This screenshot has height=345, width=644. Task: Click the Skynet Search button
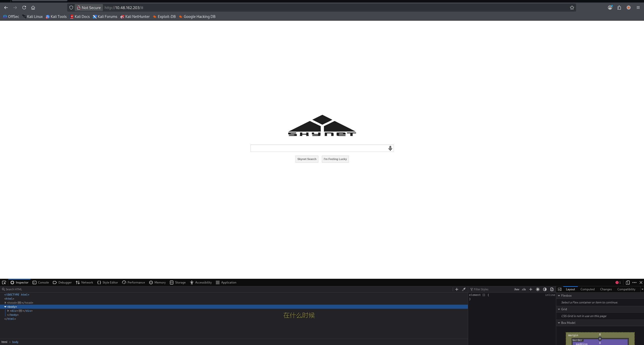pyautogui.click(x=307, y=159)
